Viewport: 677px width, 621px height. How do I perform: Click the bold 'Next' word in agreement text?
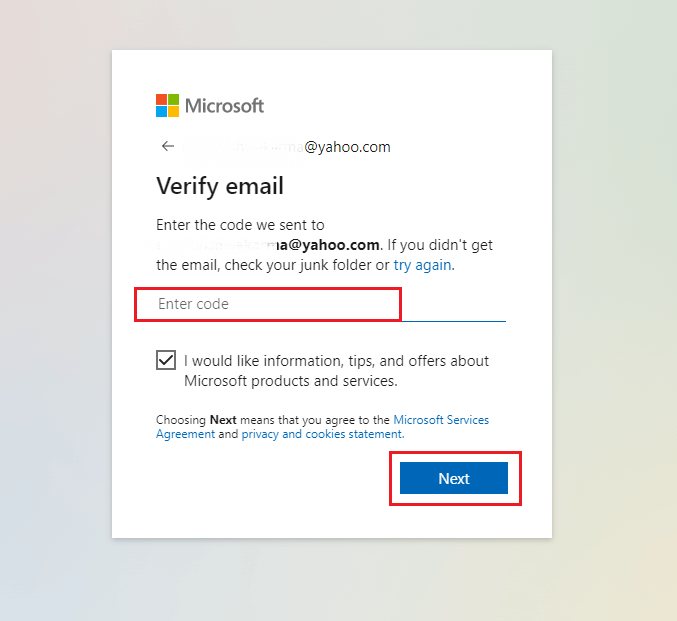pyautogui.click(x=222, y=420)
